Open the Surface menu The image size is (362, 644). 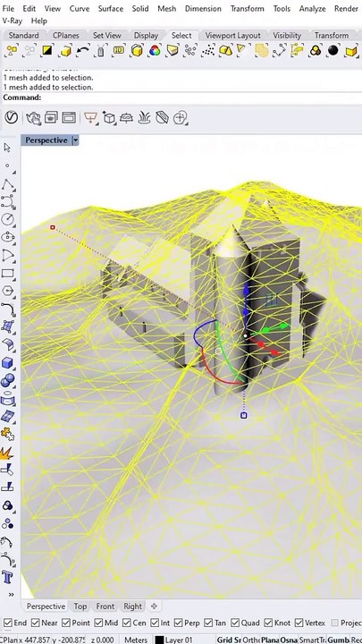click(x=111, y=9)
